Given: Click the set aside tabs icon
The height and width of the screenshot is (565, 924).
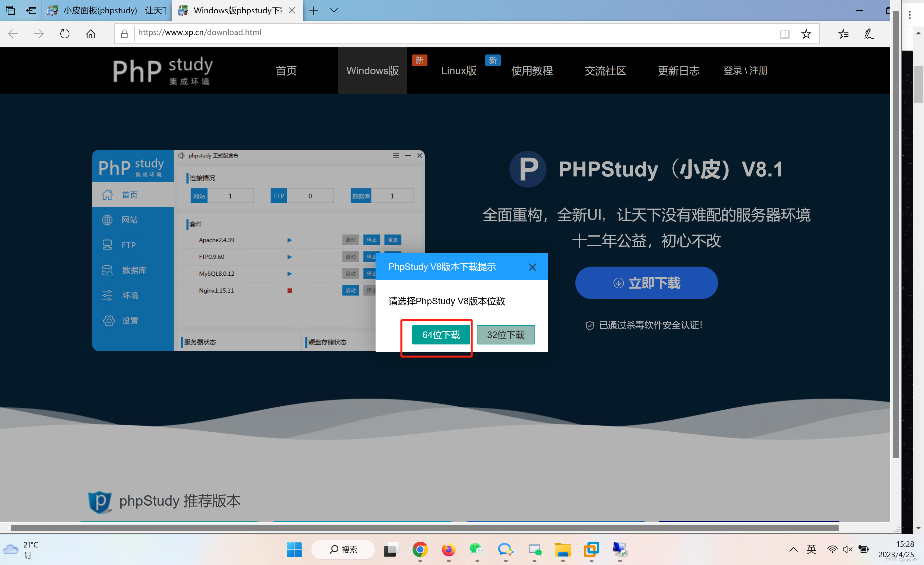Looking at the screenshot, I should click(x=31, y=10).
